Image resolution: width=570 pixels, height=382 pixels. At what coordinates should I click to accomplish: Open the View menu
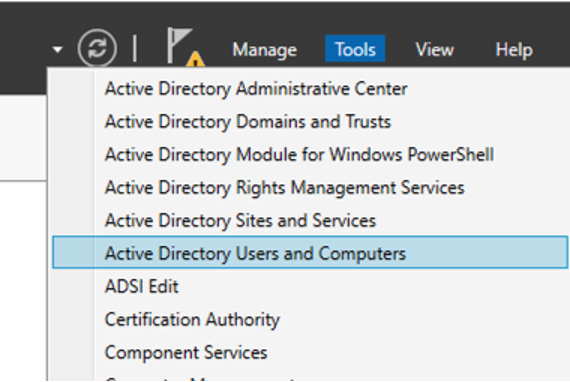coord(435,49)
